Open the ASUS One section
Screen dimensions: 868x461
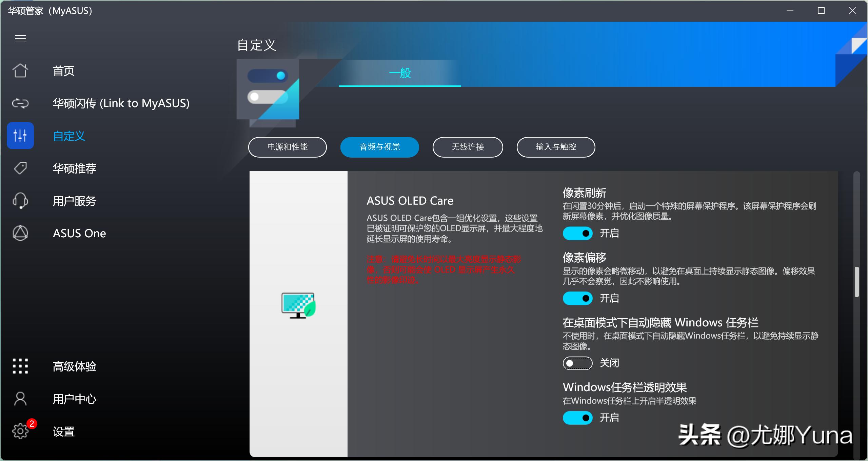coord(79,233)
